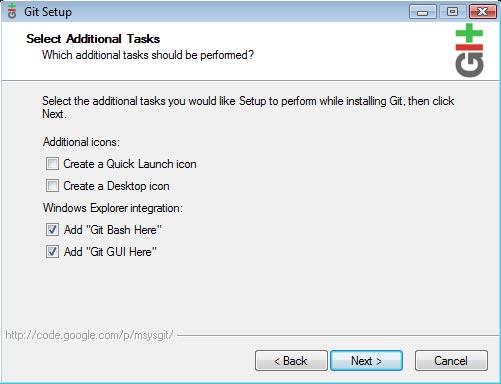Viewport: 501px width, 384px height.
Task: Go back with the < Back button
Action: click(291, 361)
